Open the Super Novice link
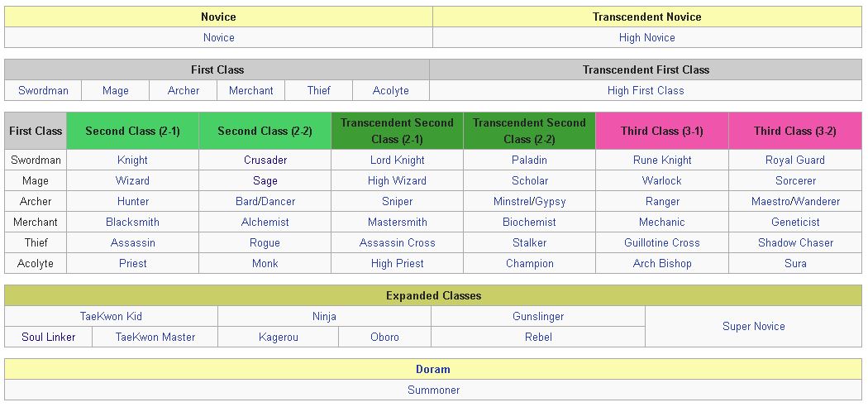 (x=753, y=326)
